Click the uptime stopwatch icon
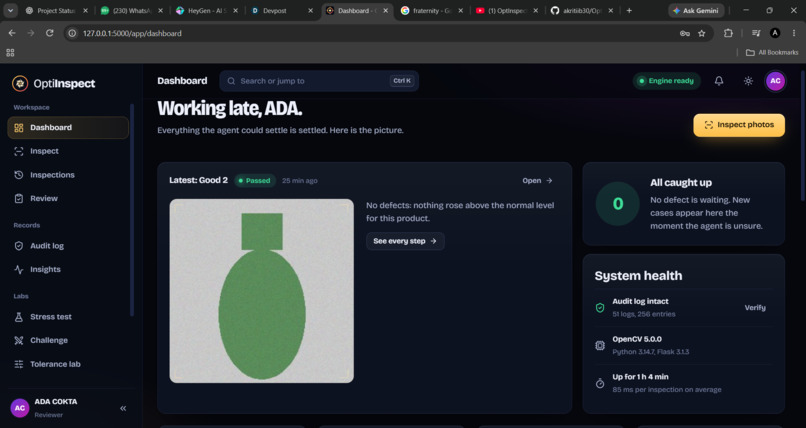806x428 pixels. click(x=600, y=383)
